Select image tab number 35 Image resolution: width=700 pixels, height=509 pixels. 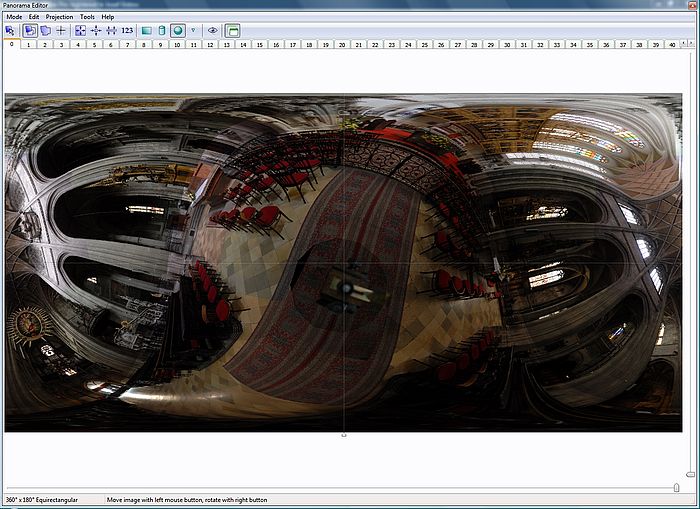[589, 45]
